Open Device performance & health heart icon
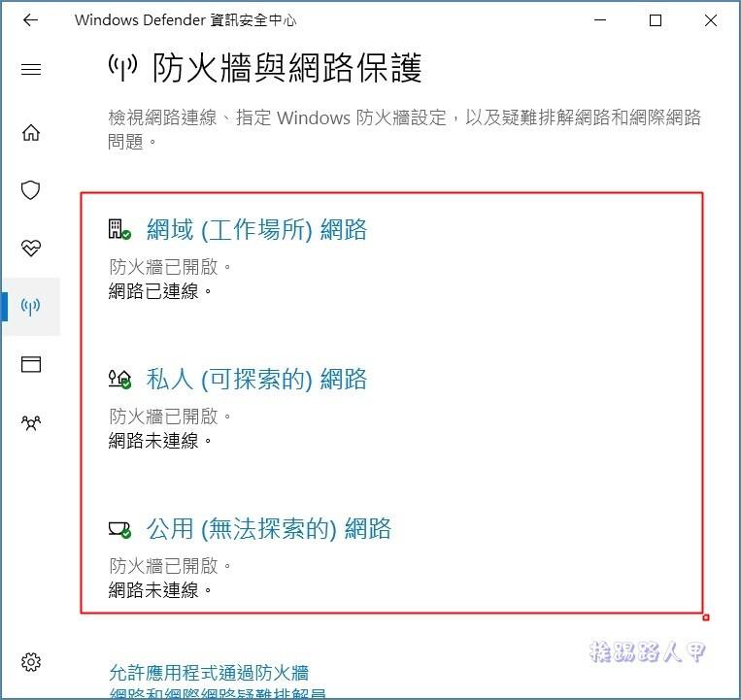This screenshot has width=741, height=700. pyautogui.click(x=31, y=248)
